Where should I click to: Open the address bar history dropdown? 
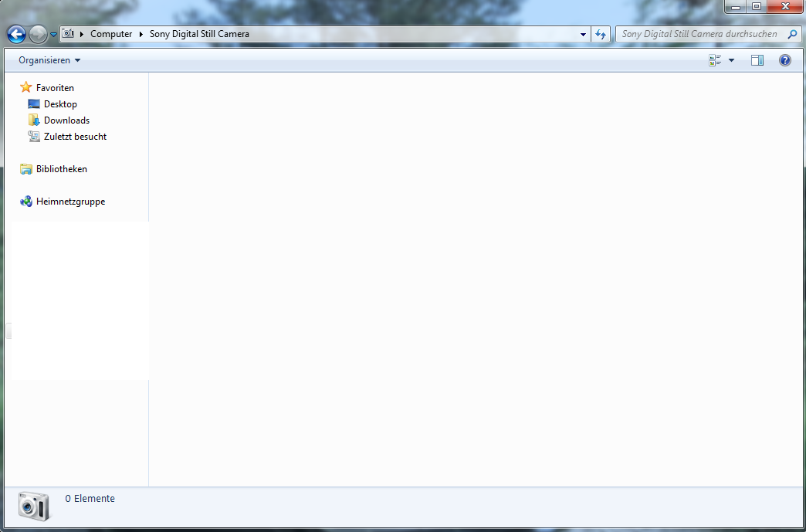tap(583, 35)
